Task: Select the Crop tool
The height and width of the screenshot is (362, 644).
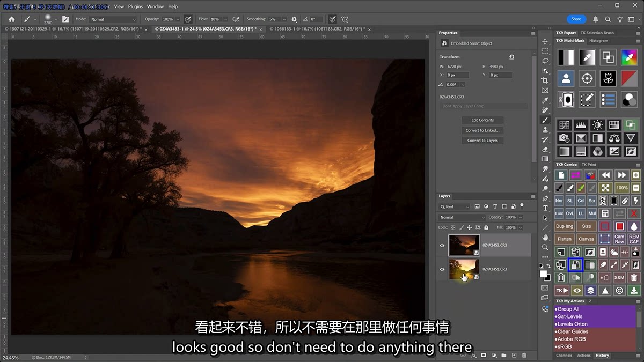Action: tap(545, 80)
